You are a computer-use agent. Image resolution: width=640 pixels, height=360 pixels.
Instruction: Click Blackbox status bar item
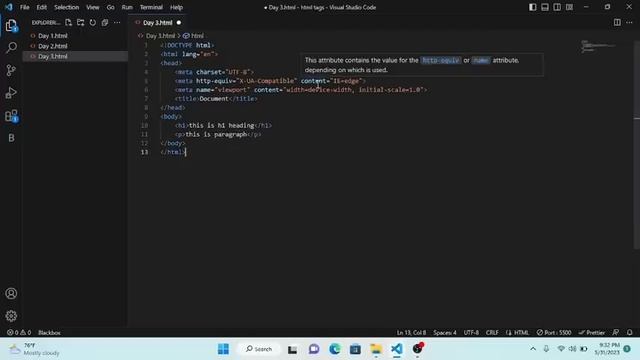49,333
